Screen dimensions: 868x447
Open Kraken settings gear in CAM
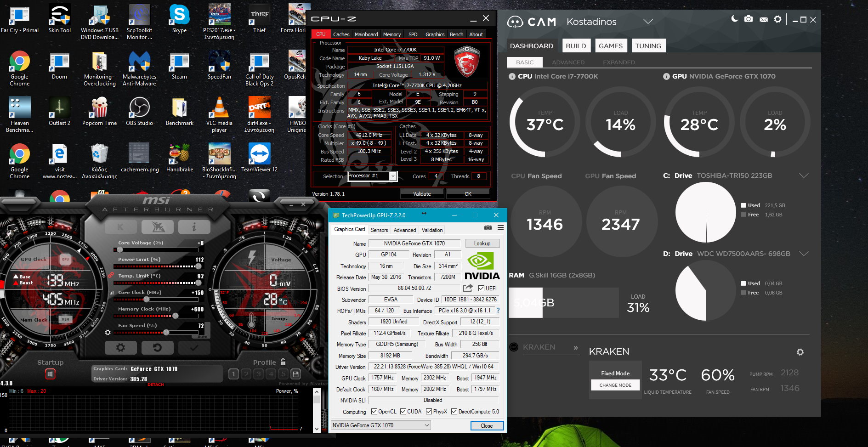pos(800,352)
